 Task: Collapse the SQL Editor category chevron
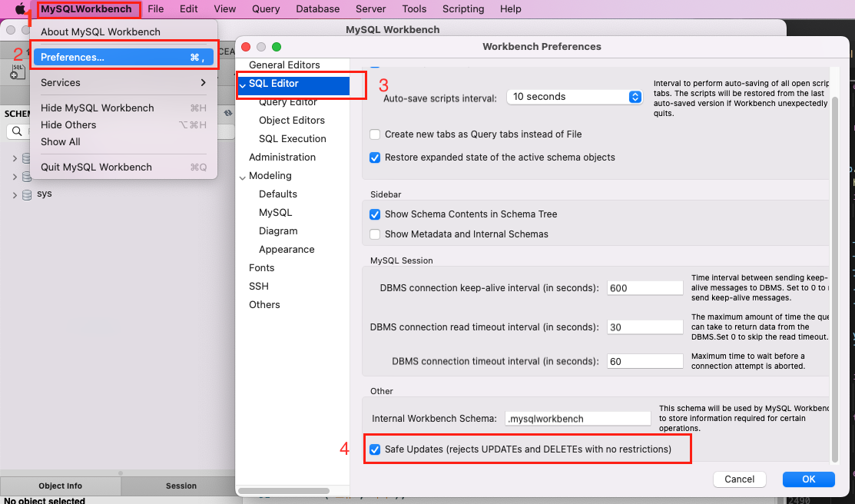243,85
